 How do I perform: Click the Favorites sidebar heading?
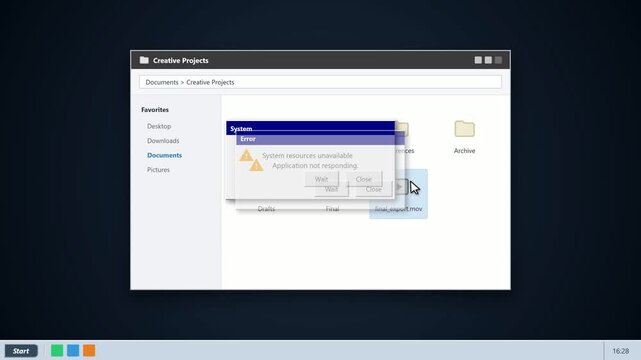click(155, 110)
